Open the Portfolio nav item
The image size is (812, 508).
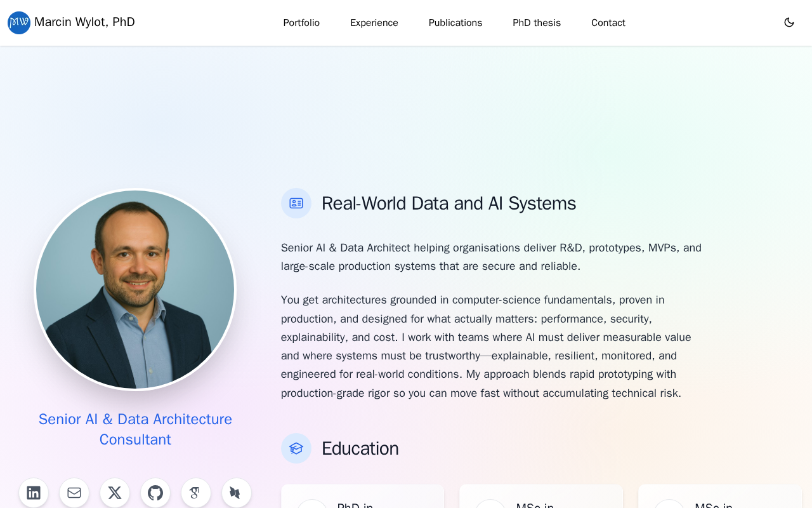(301, 23)
